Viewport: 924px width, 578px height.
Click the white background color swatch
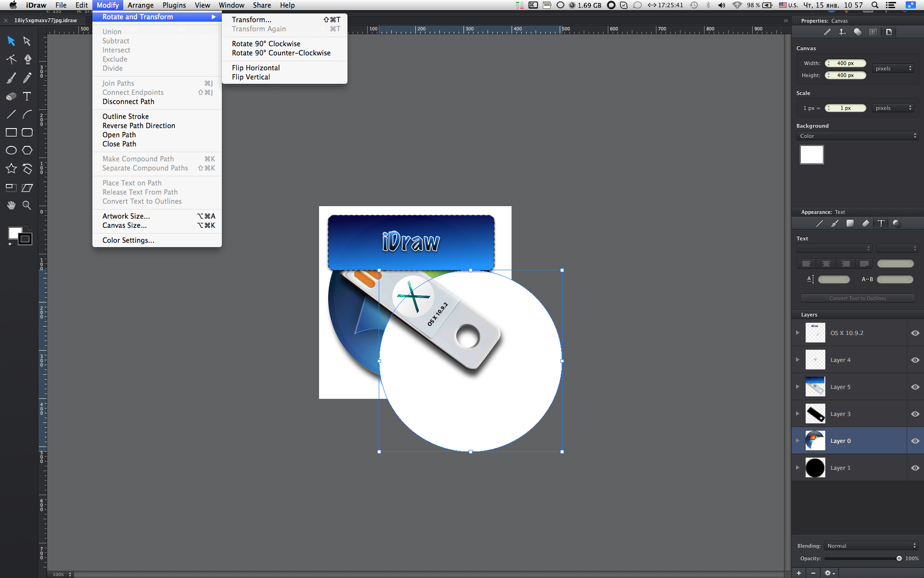tap(811, 155)
